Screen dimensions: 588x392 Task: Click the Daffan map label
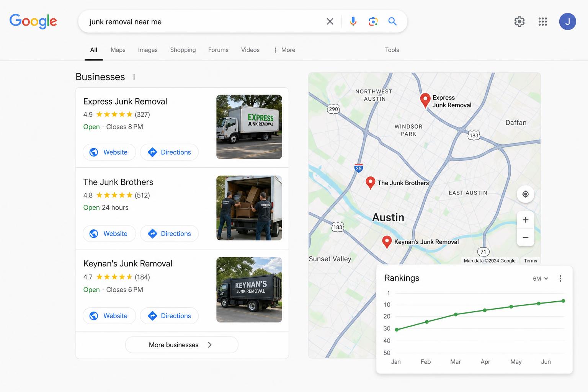click(516, 122)
